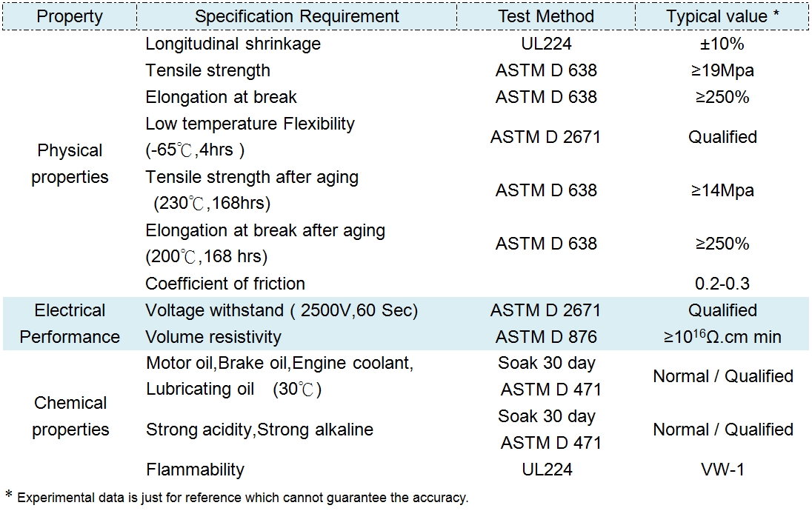Click the Test Method column header
812x511 pixels.
click(546, 16)
